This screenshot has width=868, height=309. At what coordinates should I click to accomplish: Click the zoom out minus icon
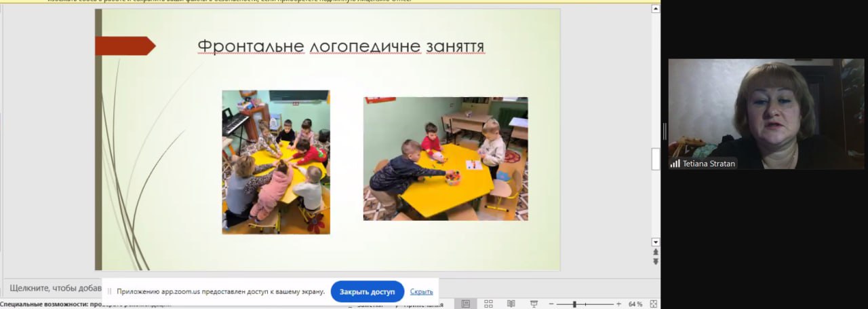point(552,304)
